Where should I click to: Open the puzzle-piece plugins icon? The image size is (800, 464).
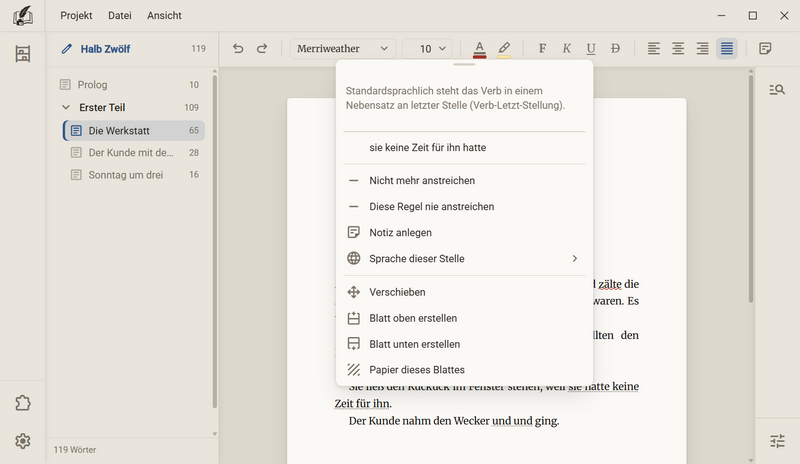[x=22, y=403]
